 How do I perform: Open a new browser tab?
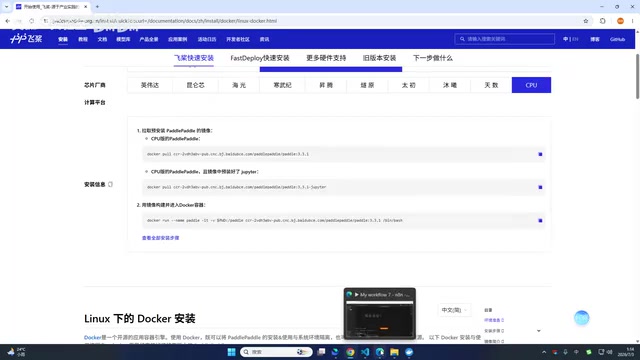tap(97, 7)
